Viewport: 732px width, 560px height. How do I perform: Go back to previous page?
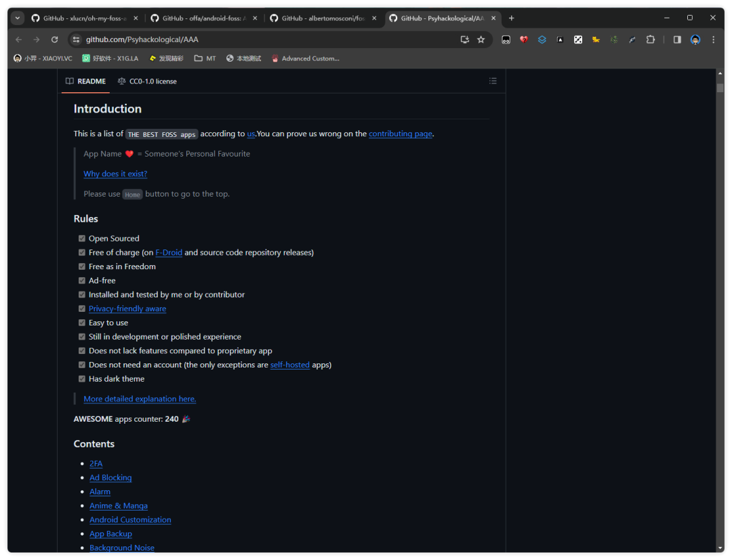(19, 40)
